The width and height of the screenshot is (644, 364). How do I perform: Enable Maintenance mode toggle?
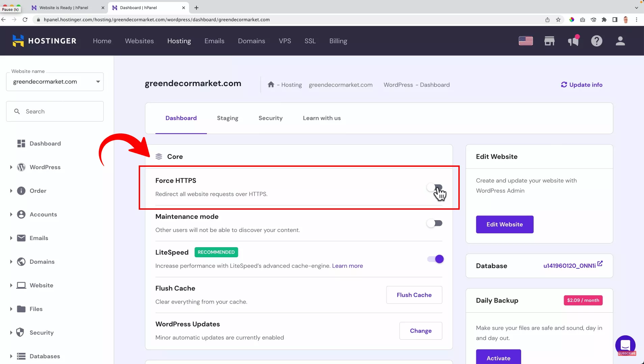pyautogui.click(x=435, y=223)
